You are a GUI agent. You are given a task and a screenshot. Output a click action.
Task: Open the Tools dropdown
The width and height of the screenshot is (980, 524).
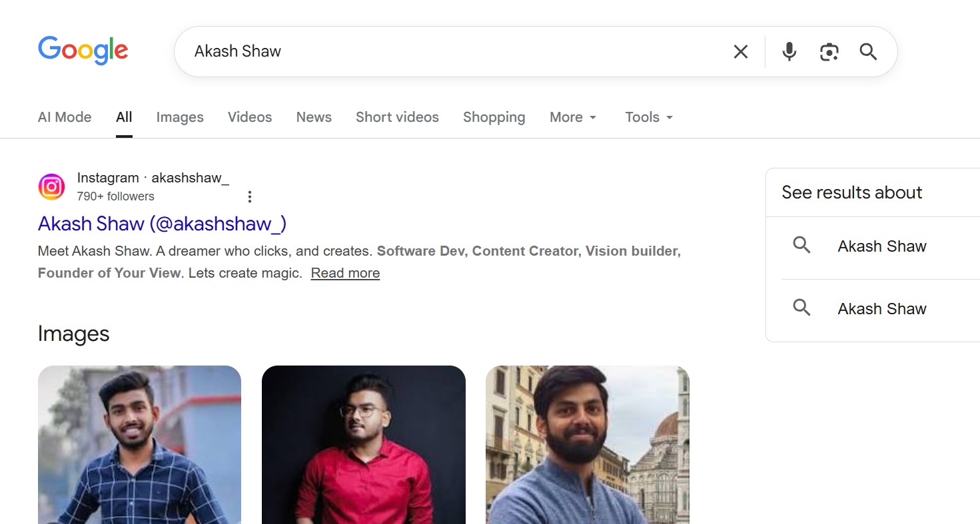(649, 117)
